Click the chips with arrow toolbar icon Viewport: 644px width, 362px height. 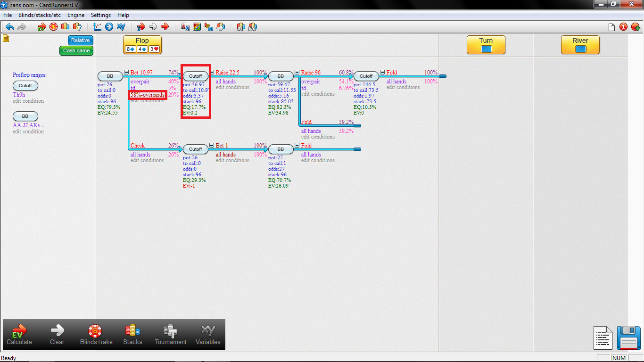pos(221,27)
